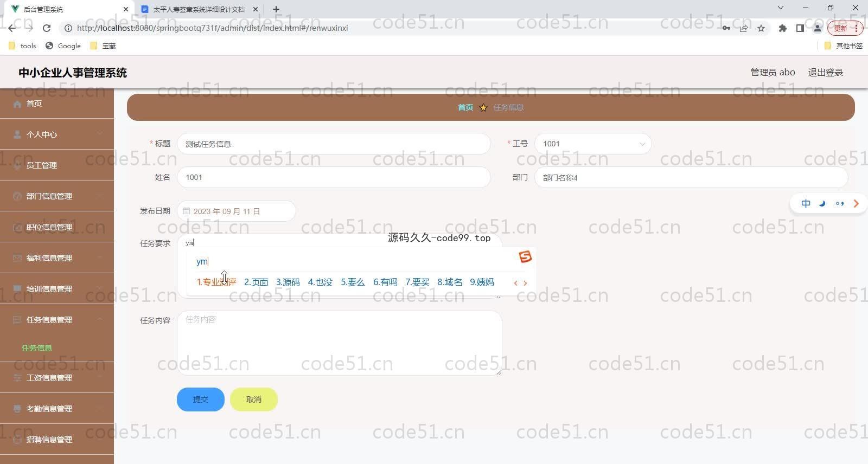Choose IME candidate 1.专业测评
868x464 pixels.
(216, 282)
